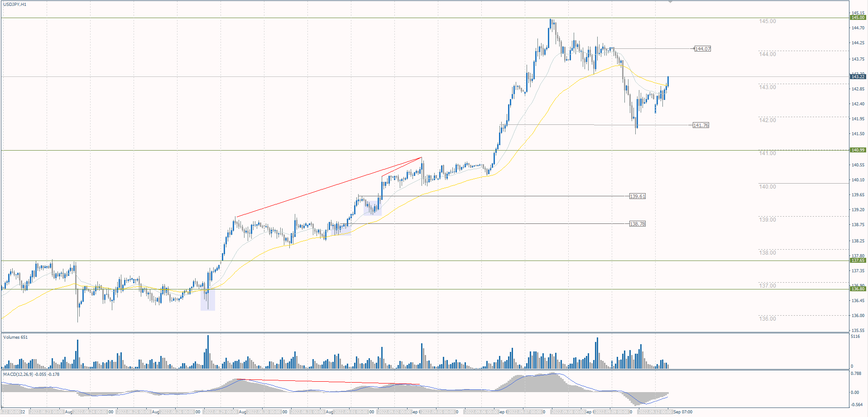Click the green 140.99 price tag on axis

(x=858, y=150)
